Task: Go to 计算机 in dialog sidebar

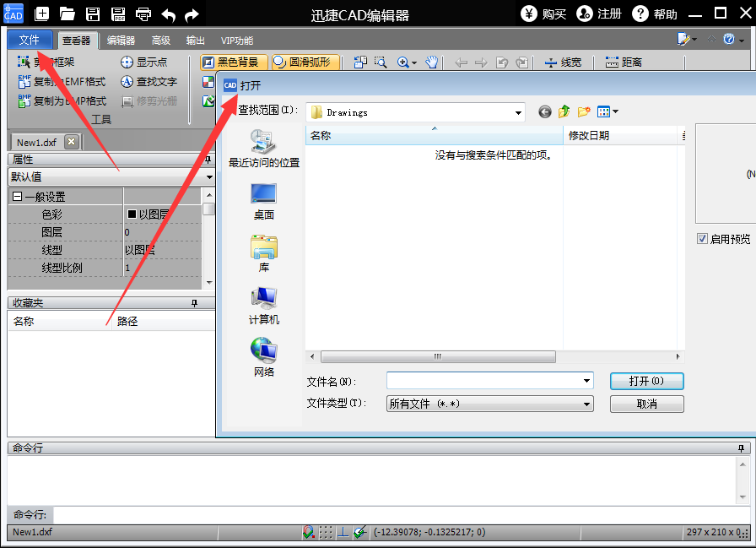Action: point(264,306)
